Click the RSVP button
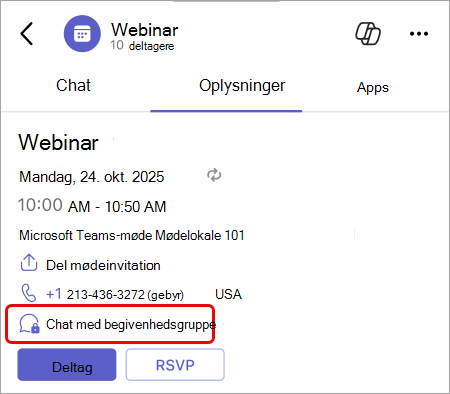Viewport: 450px width, 394px height. [175, 365]
